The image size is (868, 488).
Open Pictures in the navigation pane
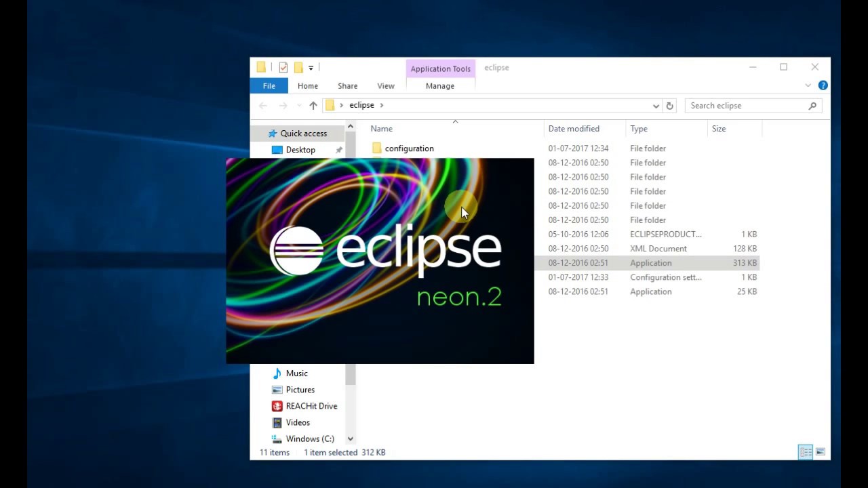pyautogui.click(x=300, y=390)
